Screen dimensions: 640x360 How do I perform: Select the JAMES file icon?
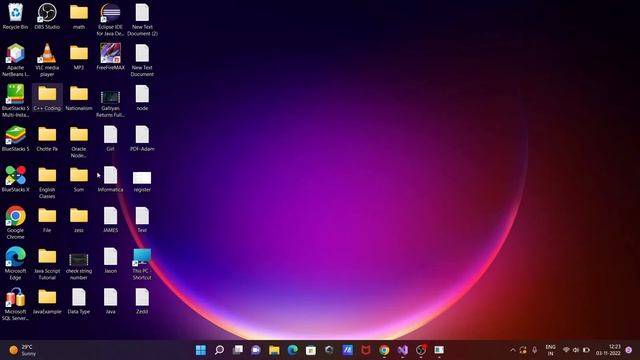pyautogui.click(x=110, y=220)
